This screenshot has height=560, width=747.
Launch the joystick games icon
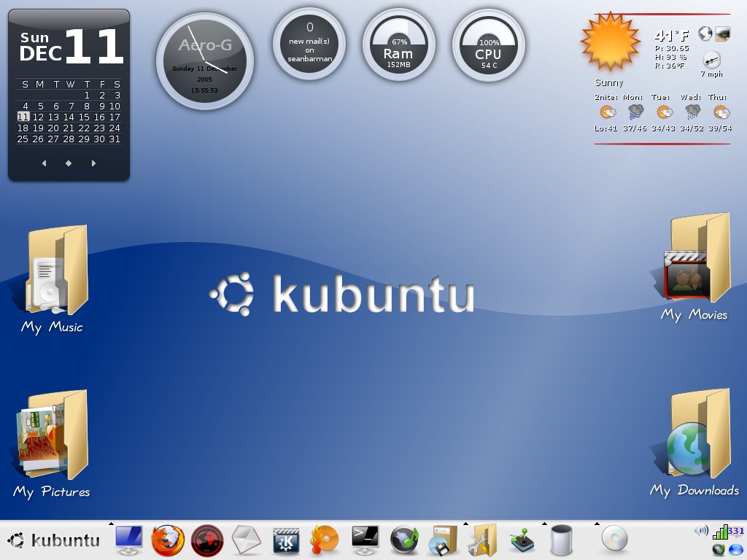pos(522,542)
